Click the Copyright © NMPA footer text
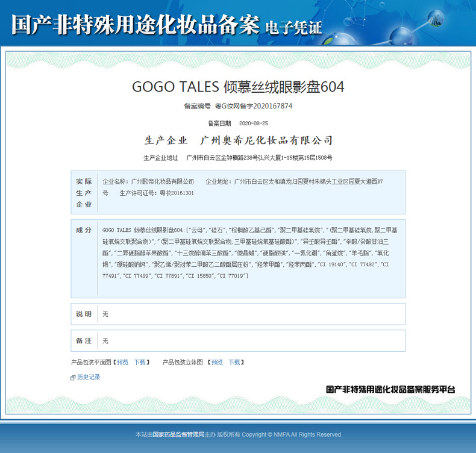 point(292,434)
